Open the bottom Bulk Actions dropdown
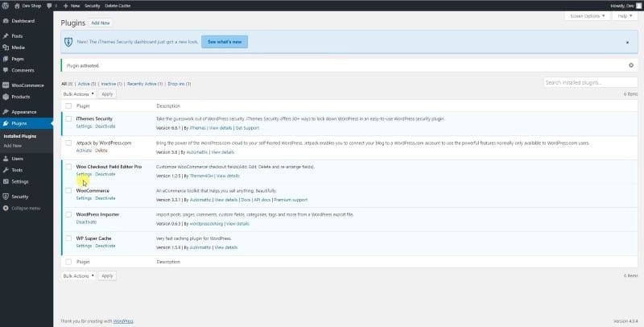 coord(78,275)
